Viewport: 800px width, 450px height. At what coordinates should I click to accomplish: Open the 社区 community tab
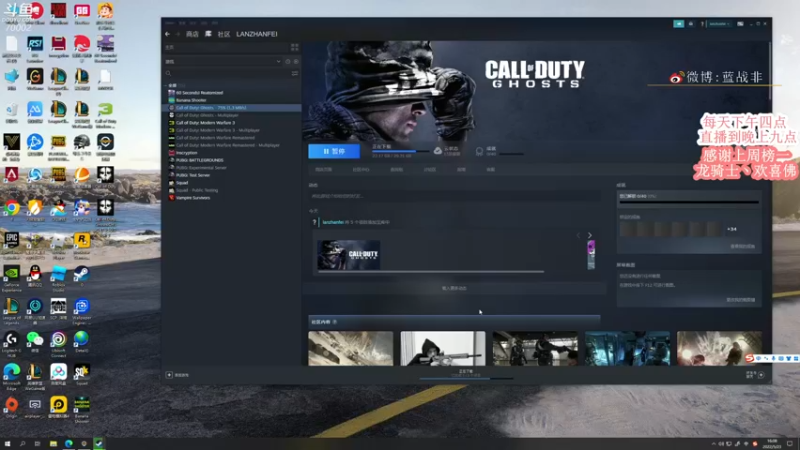point(224,34)
